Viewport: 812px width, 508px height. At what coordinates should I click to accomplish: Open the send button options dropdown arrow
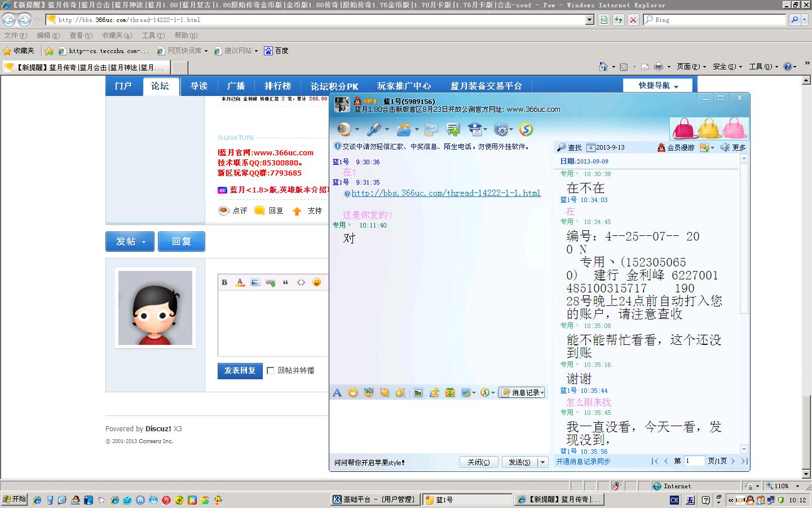click(543, 462)
